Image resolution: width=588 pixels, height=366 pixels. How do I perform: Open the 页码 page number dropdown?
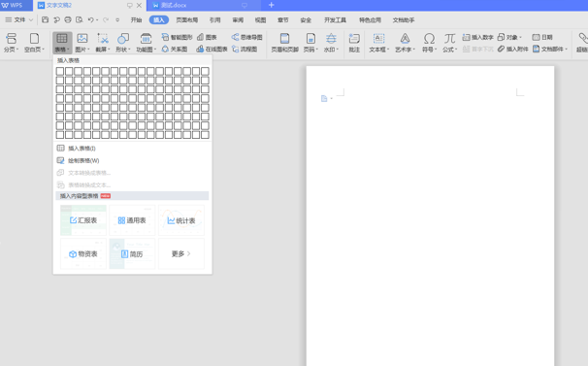pyautogui.click(x=317, y=50)
